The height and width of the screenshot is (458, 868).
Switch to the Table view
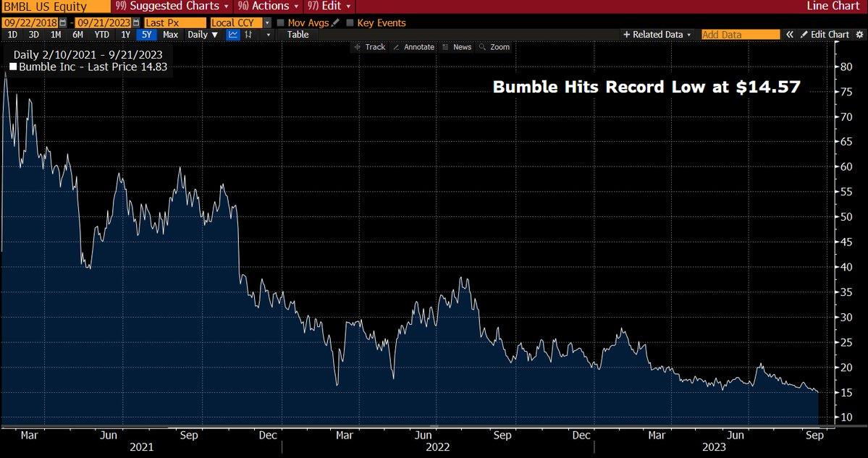pyautogui.click(x=298, y=34)
